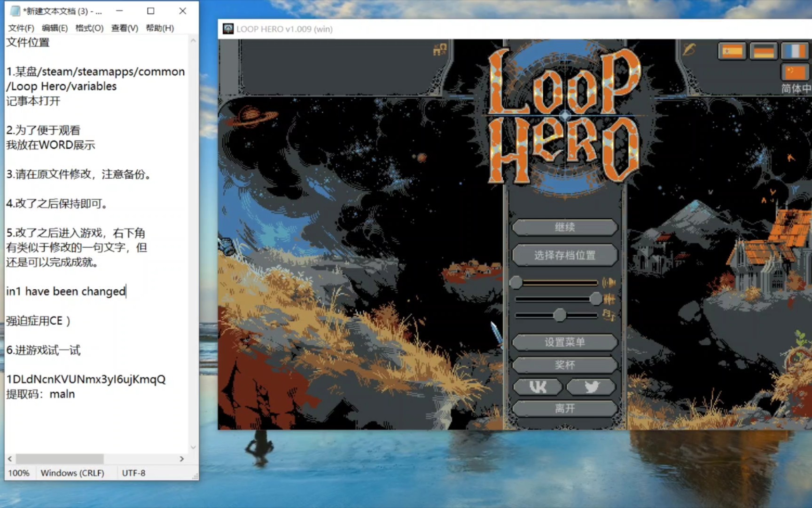Image resolution: width=812 pixels, height=508 pixels.
Task: Select the Chinese flag language
Action: 795,72
